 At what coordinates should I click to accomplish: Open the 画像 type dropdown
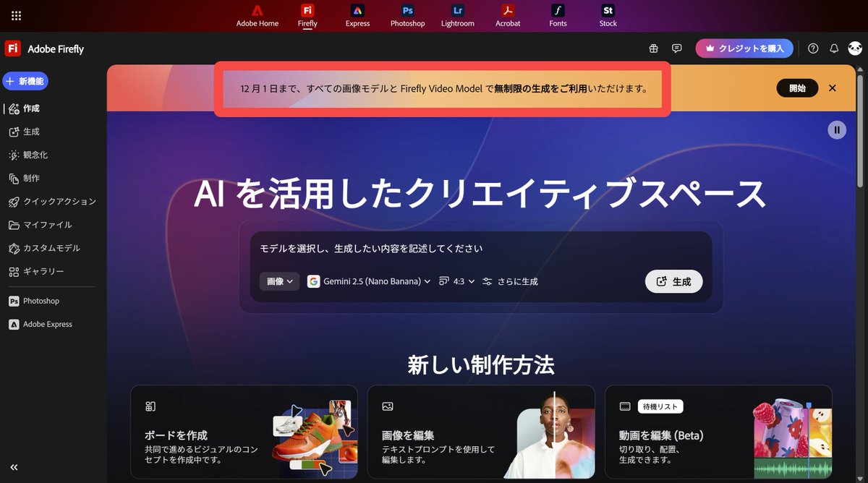pyautogui.click(x=280, y=281)
